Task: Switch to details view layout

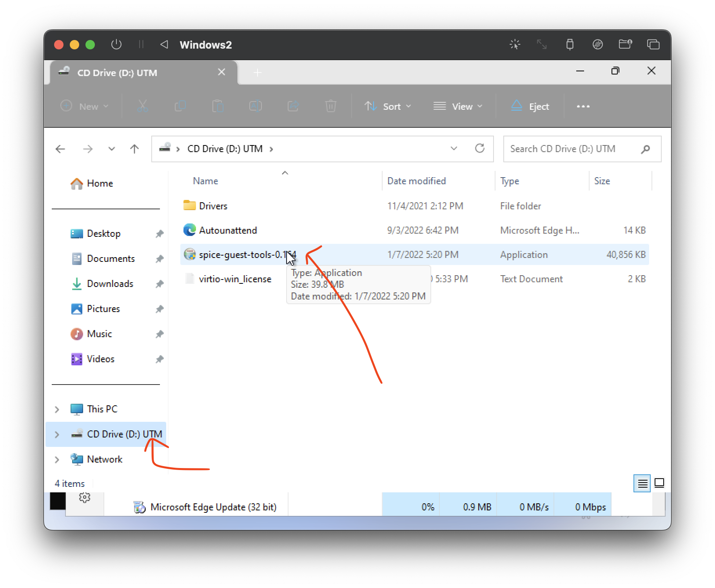Action: coord(642,483)
